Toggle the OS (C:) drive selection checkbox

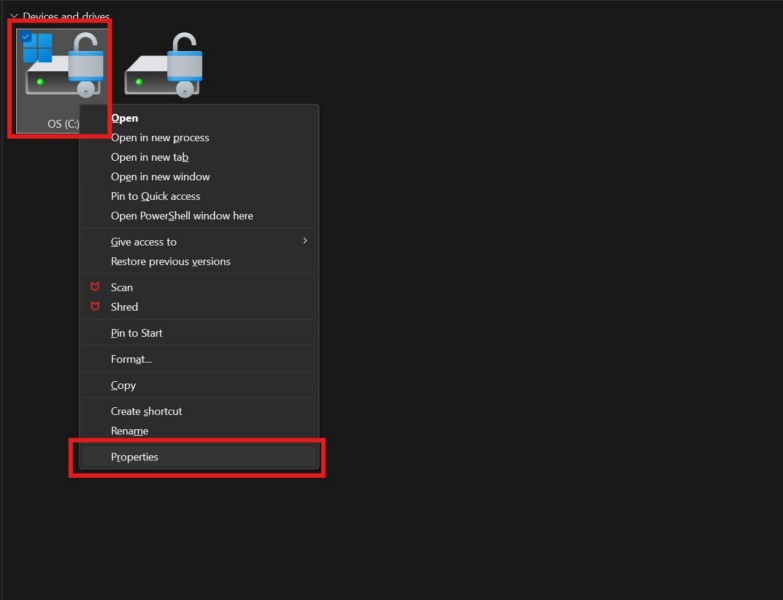point(25,37)
